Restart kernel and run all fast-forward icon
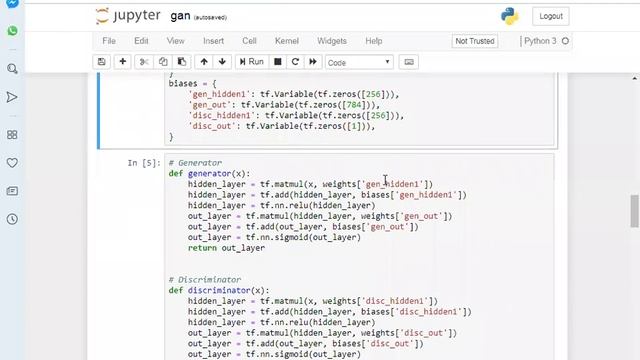The width and height of the screenshot is (640, 360). [313, 62]
